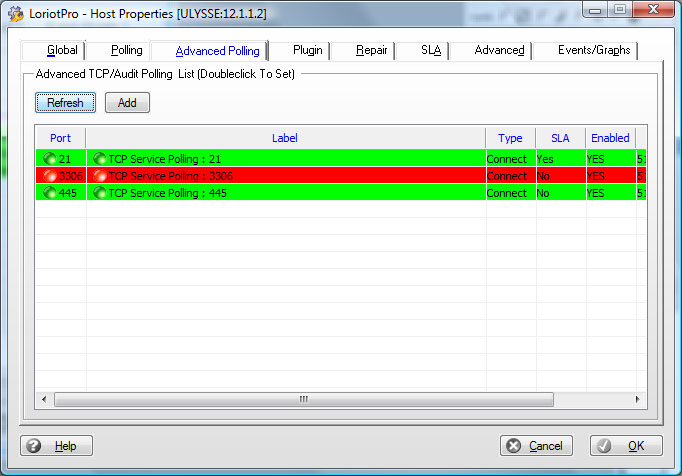Click the SLA column header
The image size is (682, 476).
point(561,138)
